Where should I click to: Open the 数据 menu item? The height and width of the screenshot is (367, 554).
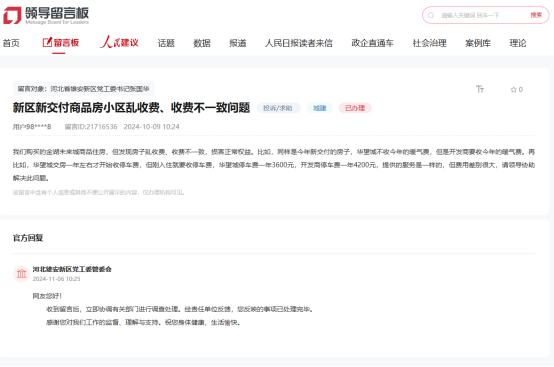pyautogui.click(x=202, y=43)
